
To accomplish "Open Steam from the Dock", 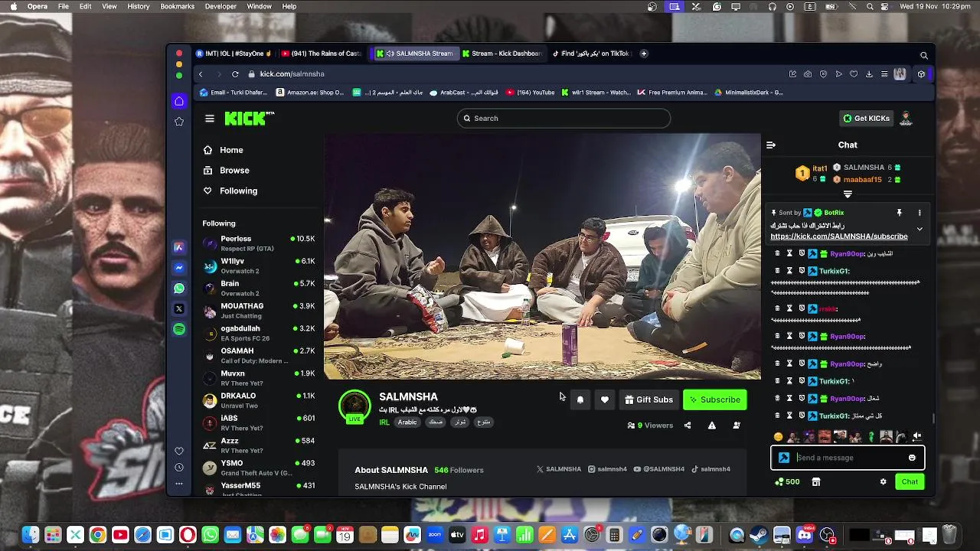I will (759, 535).
